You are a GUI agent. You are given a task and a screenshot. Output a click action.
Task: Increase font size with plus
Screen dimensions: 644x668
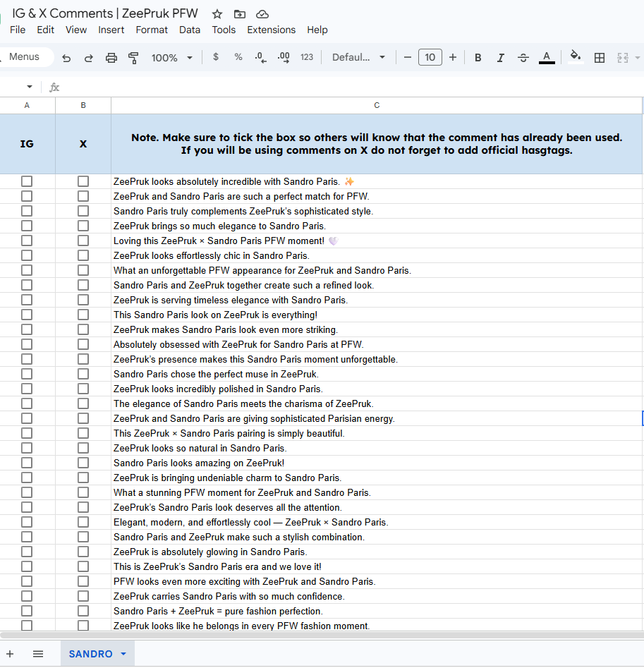click(453, 57)
